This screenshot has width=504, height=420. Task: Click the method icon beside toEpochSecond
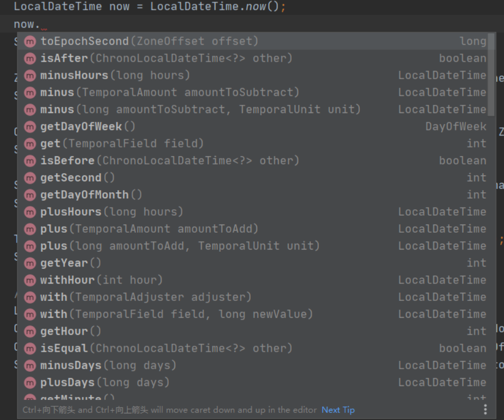point(30,42)
